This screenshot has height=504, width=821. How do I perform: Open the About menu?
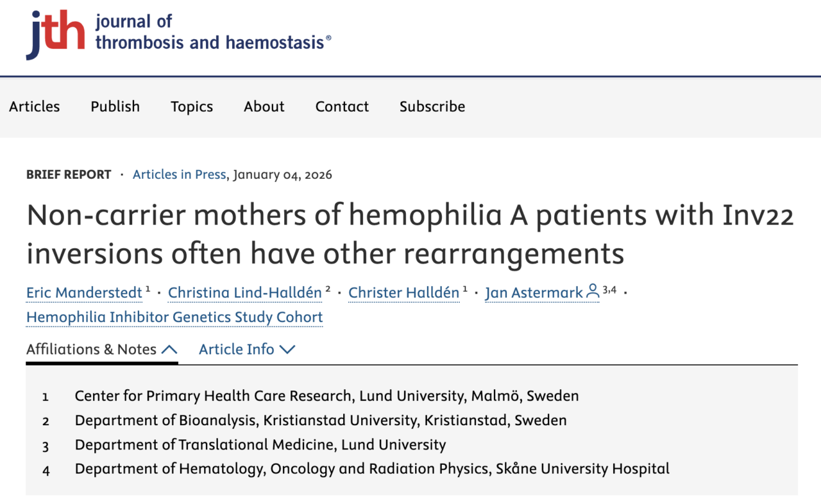coord(264,106)
